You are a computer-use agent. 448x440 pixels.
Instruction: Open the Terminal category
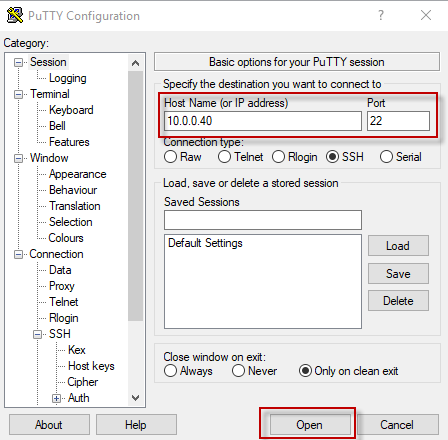[x=50, y=94]
